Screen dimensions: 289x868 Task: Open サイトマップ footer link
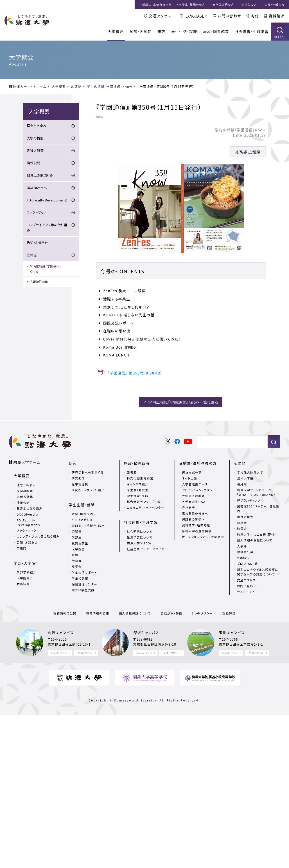245,592
